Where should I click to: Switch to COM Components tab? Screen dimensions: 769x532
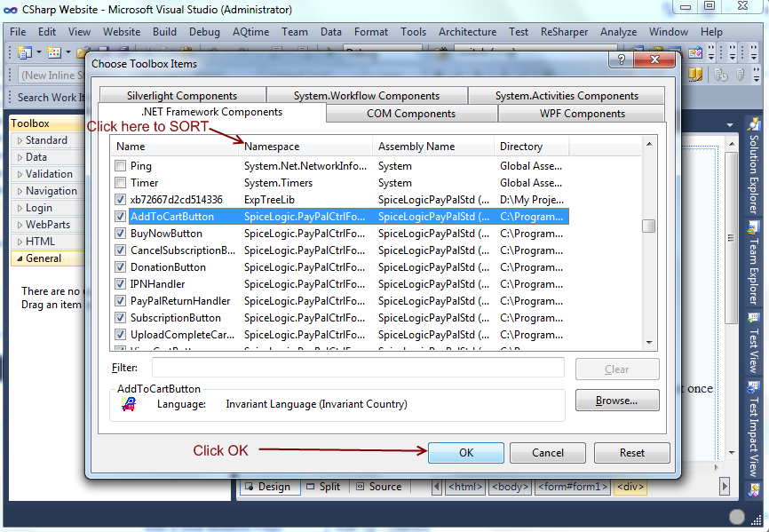tap(410, 114)
